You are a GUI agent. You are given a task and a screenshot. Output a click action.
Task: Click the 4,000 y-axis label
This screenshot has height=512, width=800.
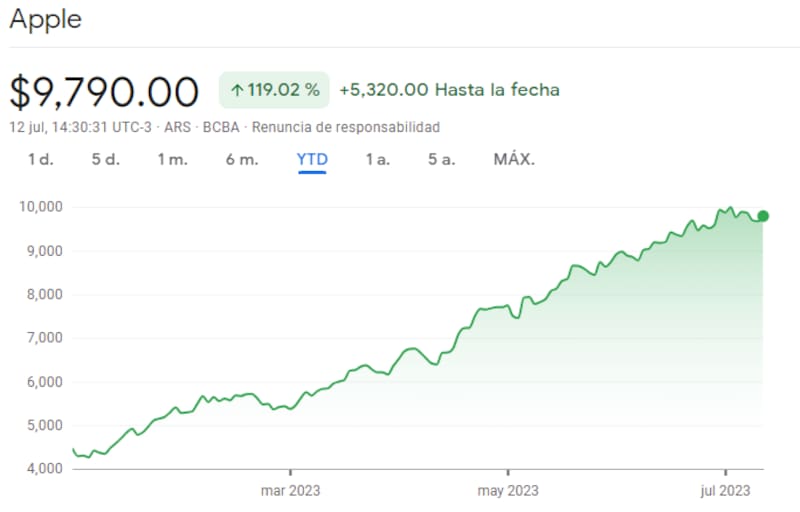(x=44, y=469)
